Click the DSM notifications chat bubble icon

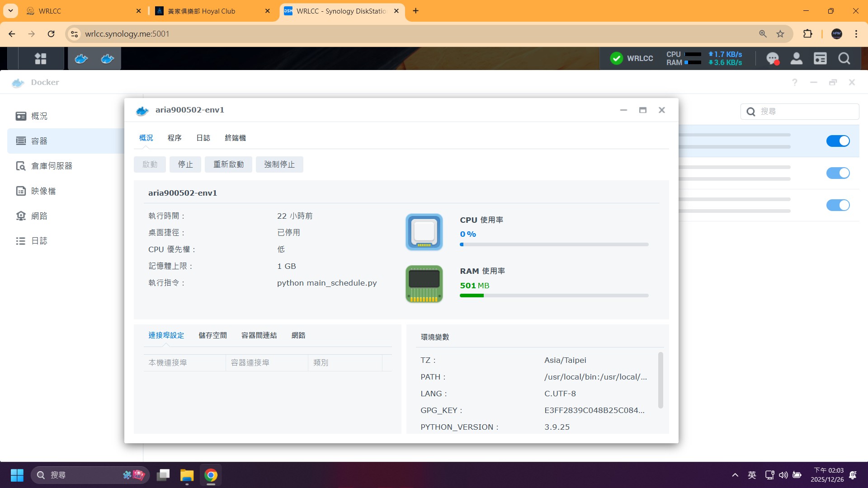(x=772, y=58)
